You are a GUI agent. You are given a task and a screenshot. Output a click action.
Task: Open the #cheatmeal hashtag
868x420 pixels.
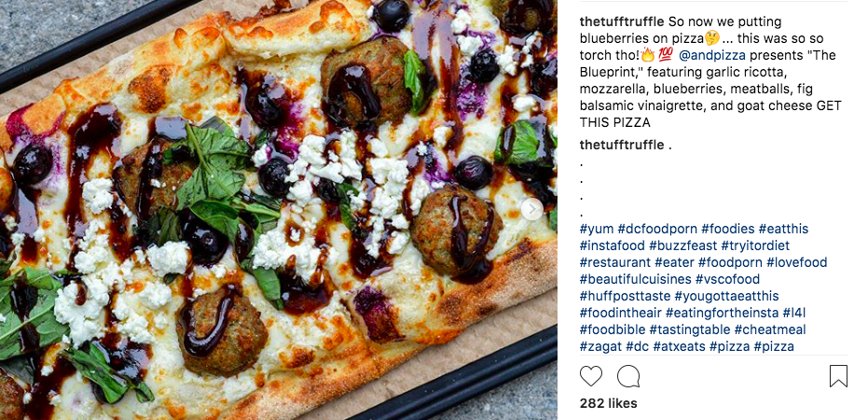pyautogui.click(x=770, y=329)
